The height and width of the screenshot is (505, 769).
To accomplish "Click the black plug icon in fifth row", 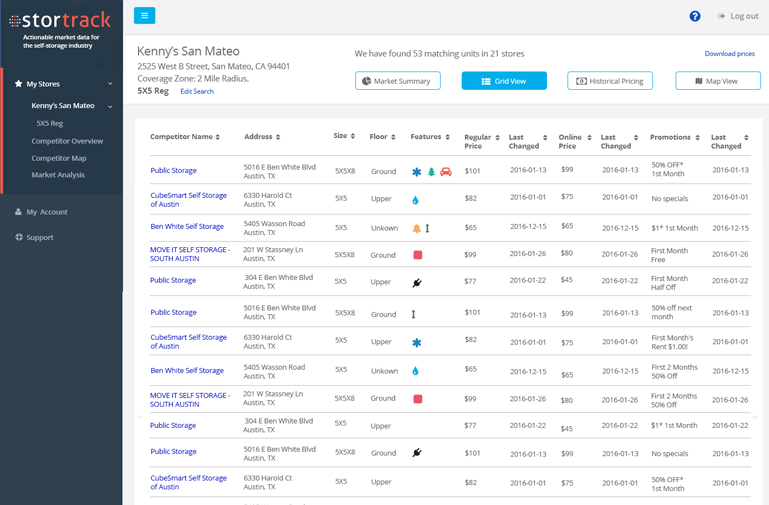I will [x=417, y=283].
